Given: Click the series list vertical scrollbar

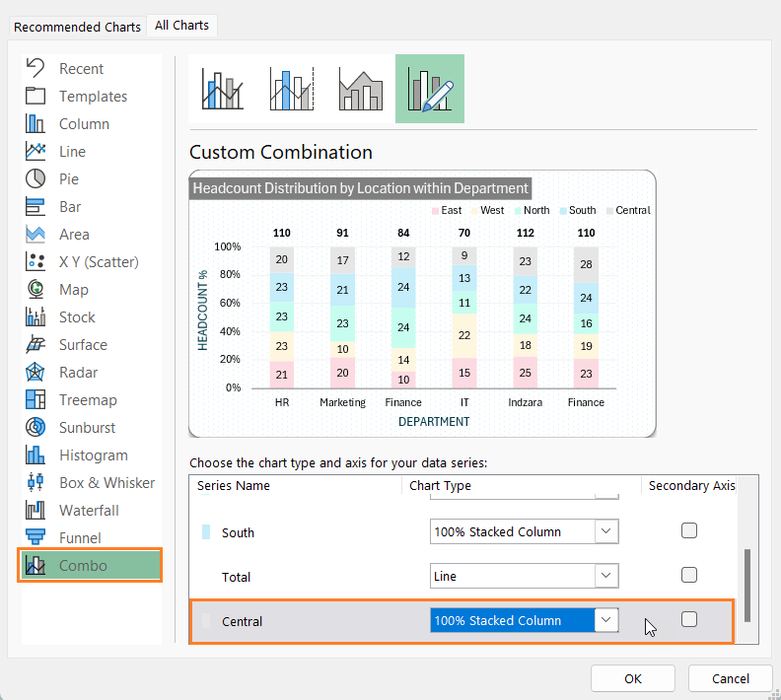Looking at the screenshot, I should [747, 586].
